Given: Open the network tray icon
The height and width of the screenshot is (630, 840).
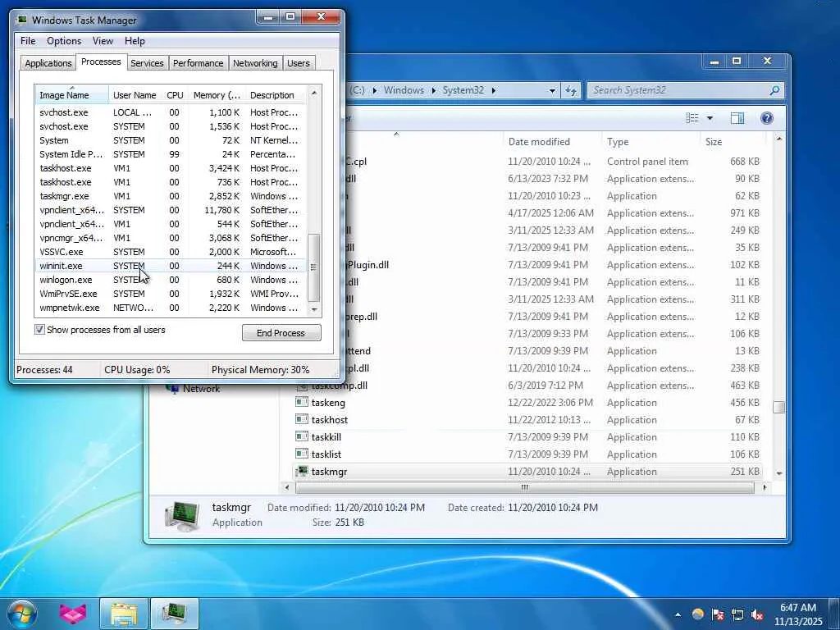Looking at the screenshot, I should (x=737, y=614).
